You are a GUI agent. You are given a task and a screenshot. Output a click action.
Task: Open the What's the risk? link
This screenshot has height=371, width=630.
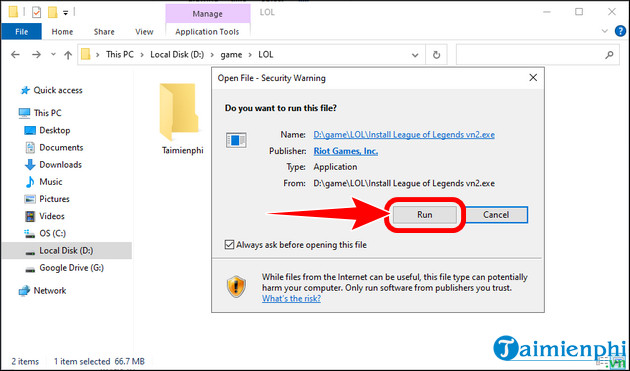point(291,299)
